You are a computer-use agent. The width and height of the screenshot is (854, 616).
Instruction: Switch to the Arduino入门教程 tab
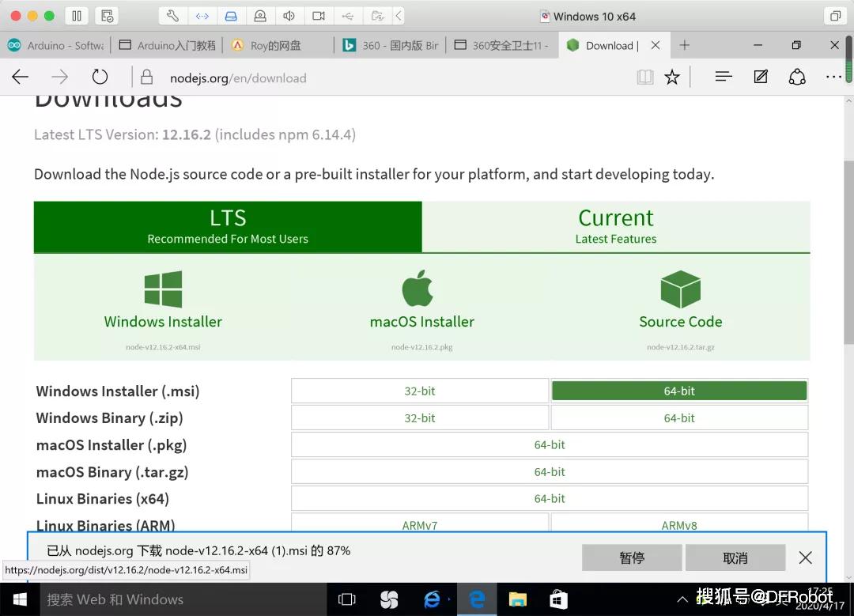(x=167, y=45)
